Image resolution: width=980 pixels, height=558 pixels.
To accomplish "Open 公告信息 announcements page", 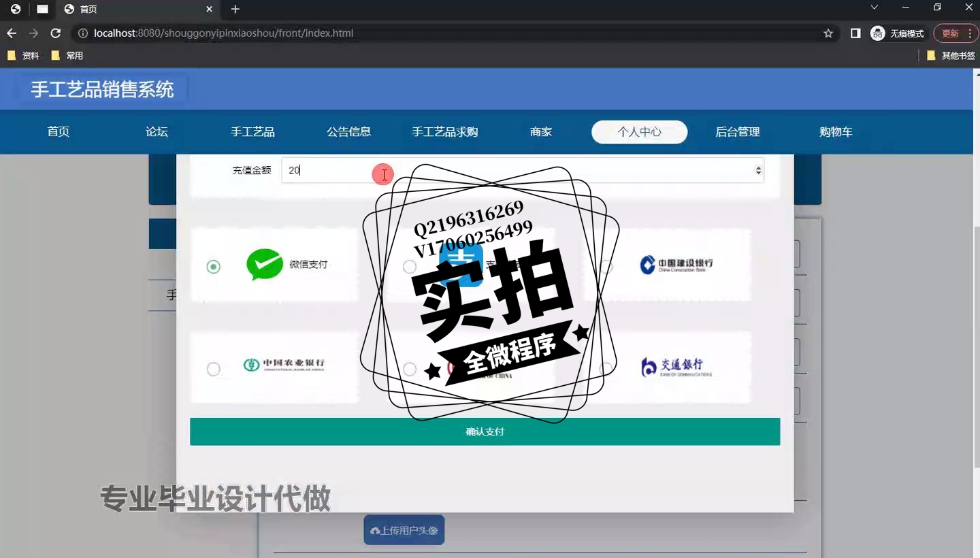I will pos(348,132).
